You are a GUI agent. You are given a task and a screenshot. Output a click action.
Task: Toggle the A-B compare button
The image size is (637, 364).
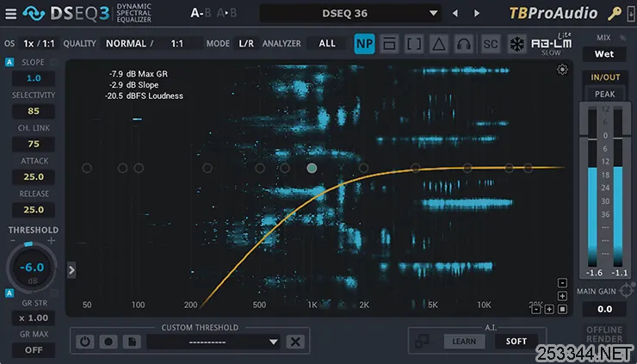(x=201, y=14)
